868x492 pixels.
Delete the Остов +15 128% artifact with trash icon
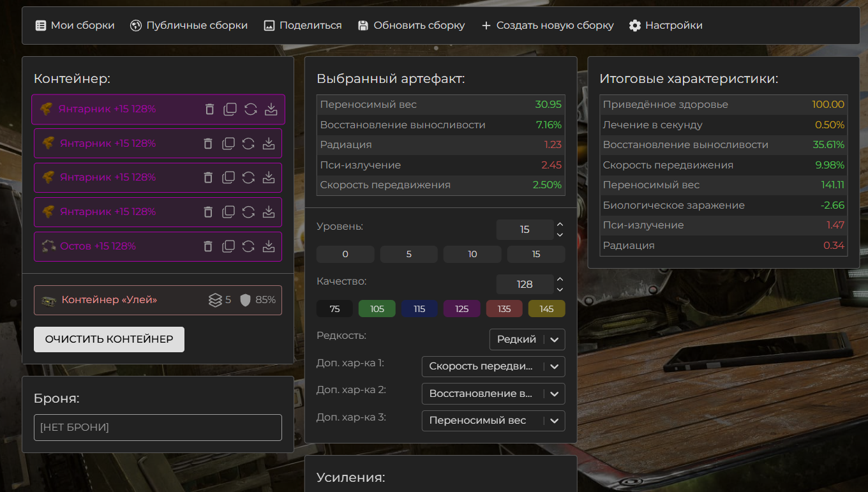pos(207,246)
